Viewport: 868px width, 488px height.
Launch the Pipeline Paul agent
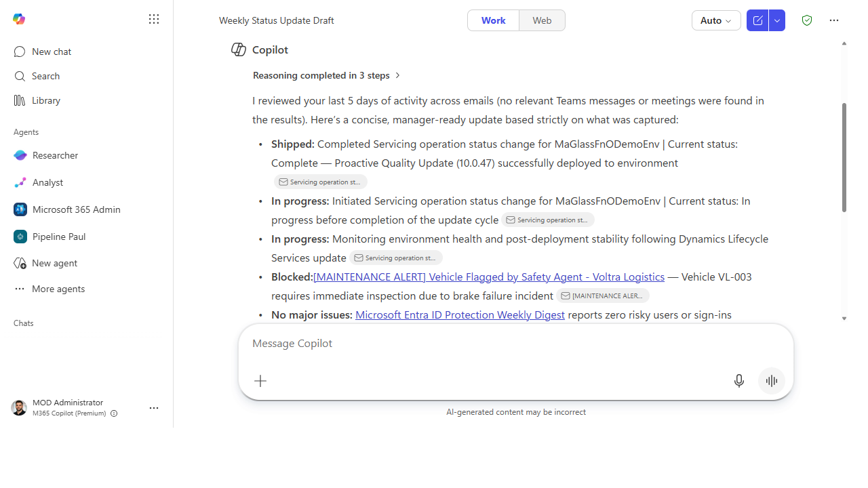(x=58, y=237)
